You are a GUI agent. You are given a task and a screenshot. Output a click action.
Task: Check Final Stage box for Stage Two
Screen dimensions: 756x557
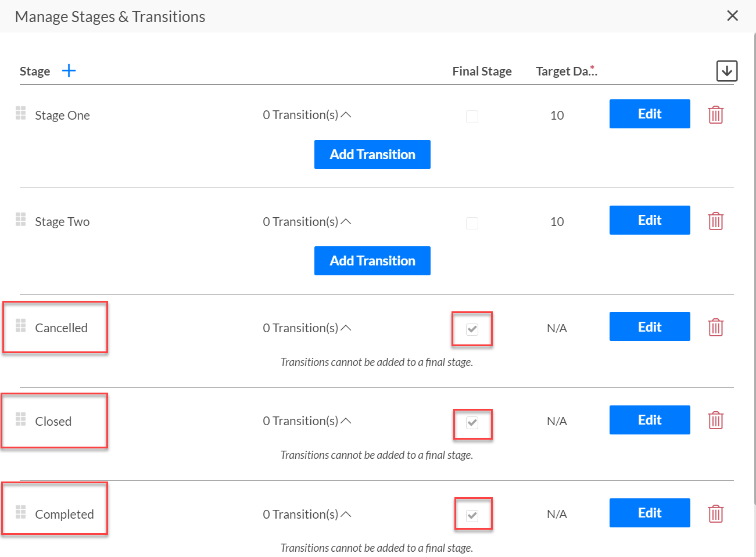(x=472, y=223)
